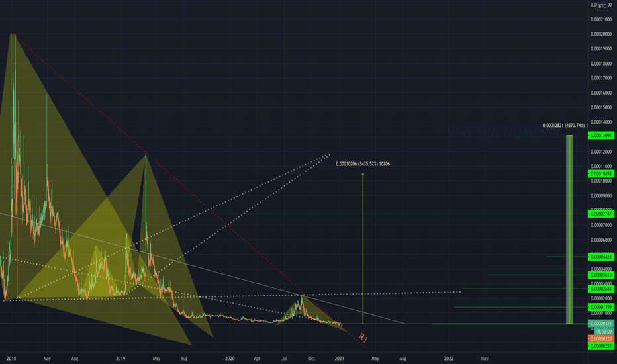Click the R1 trendline label
Image resolution: width=617 pixels, height=364 pixels.
[x=363, y=338]
